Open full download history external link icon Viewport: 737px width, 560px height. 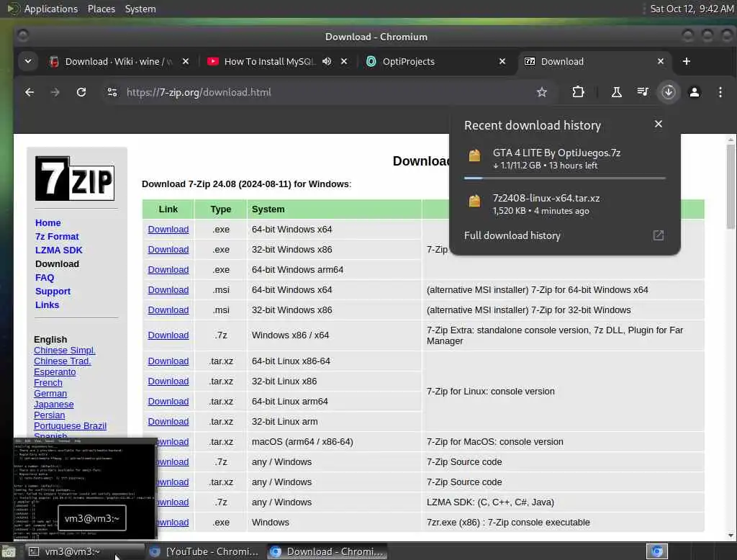pos(658,235)
